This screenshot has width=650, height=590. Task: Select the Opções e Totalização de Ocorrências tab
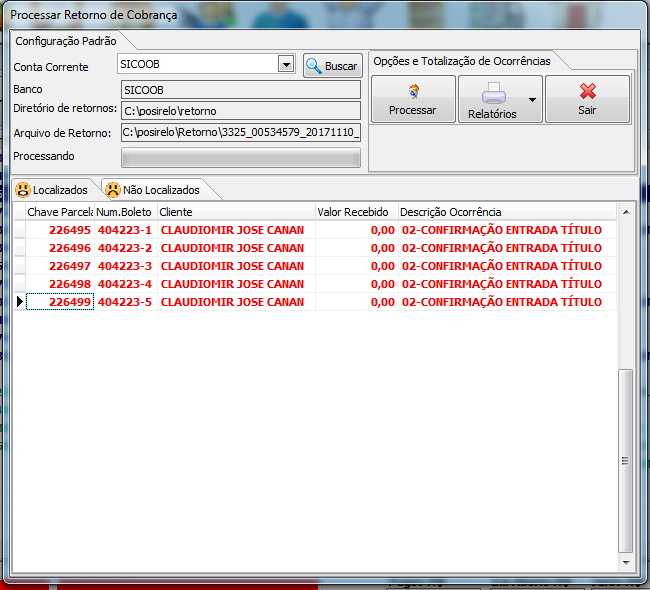tap(462, 61)
